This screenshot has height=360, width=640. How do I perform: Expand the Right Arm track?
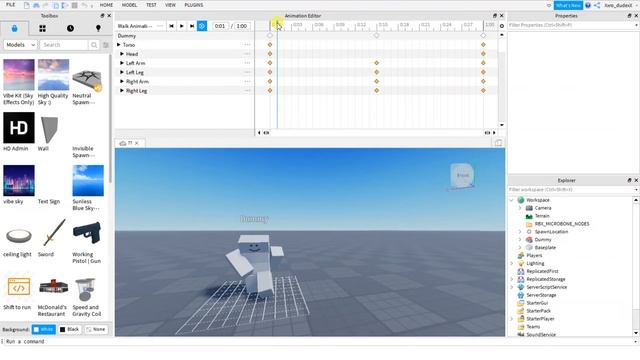tap(122, 81)
